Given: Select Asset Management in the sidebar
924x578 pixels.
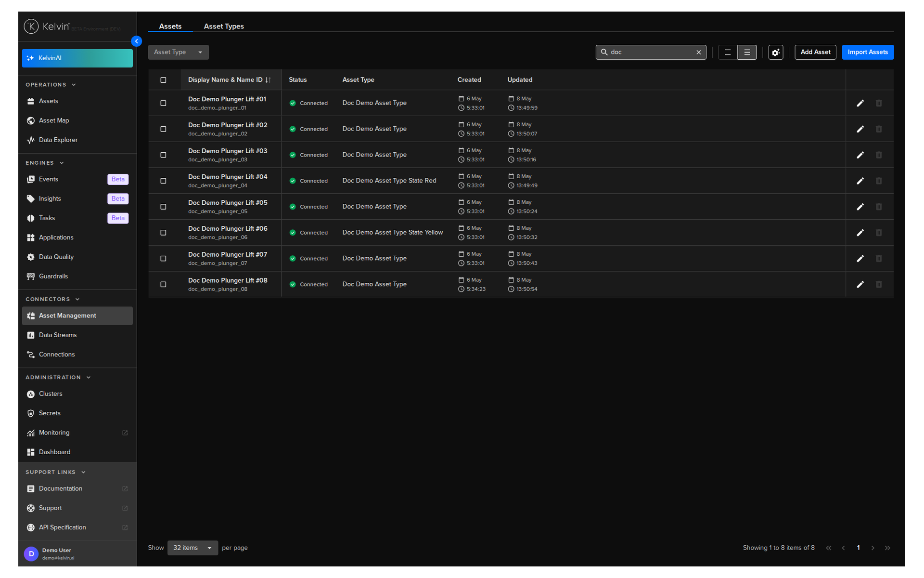Looking at the screenshot, I should (77, 316).
